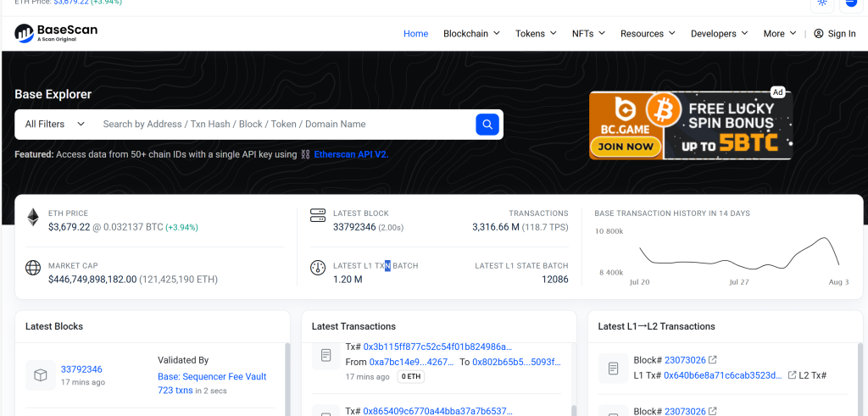This screenshot has width=868, height=416.
Task: Follow the Etherscan API V2 link
Action: point(351,154)
